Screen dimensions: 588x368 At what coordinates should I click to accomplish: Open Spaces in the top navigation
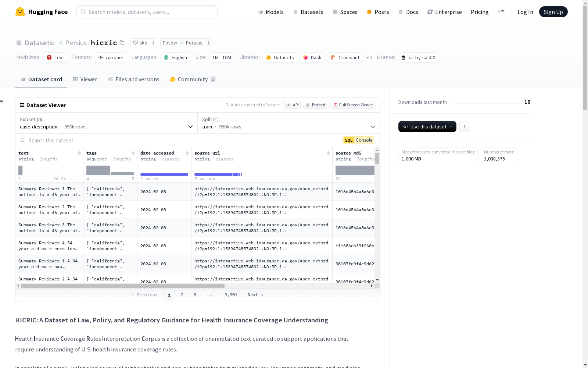click(x=345, y=12)
